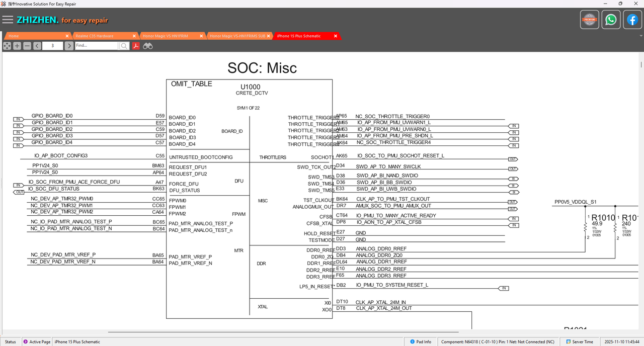644x346 pixels.
Task: Zoom out with the minus button
Action: click(27, 46)
